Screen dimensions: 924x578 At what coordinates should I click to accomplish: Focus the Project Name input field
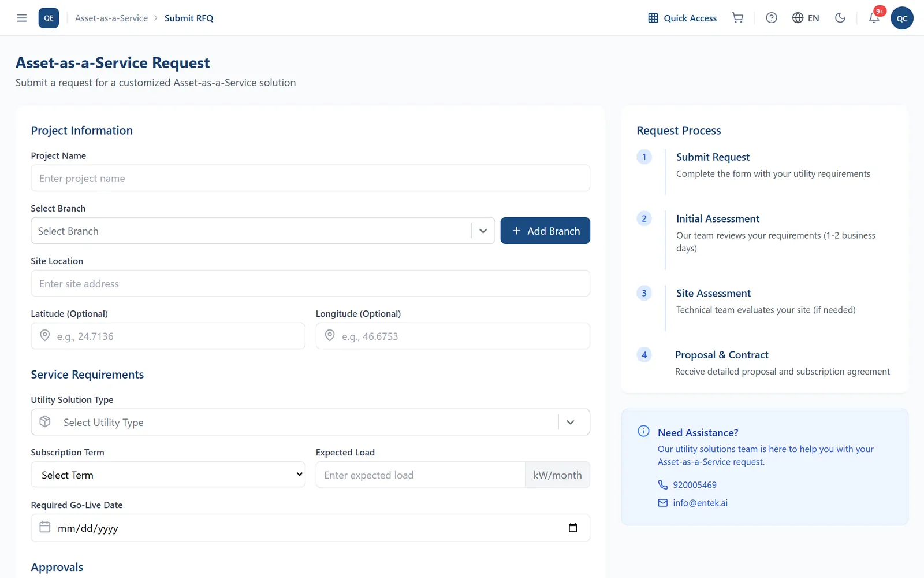tap(310, 178)
